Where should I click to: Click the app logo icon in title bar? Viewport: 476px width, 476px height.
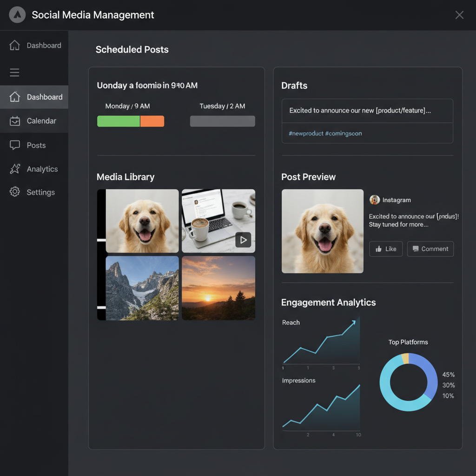[x=17, y=15]
